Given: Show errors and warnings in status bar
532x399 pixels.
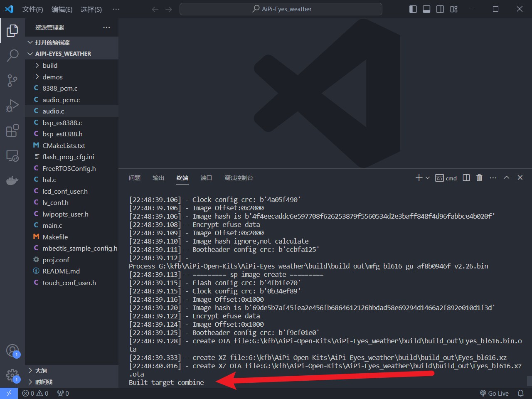Looking at the screenshot, I should (x=35, y=393).
